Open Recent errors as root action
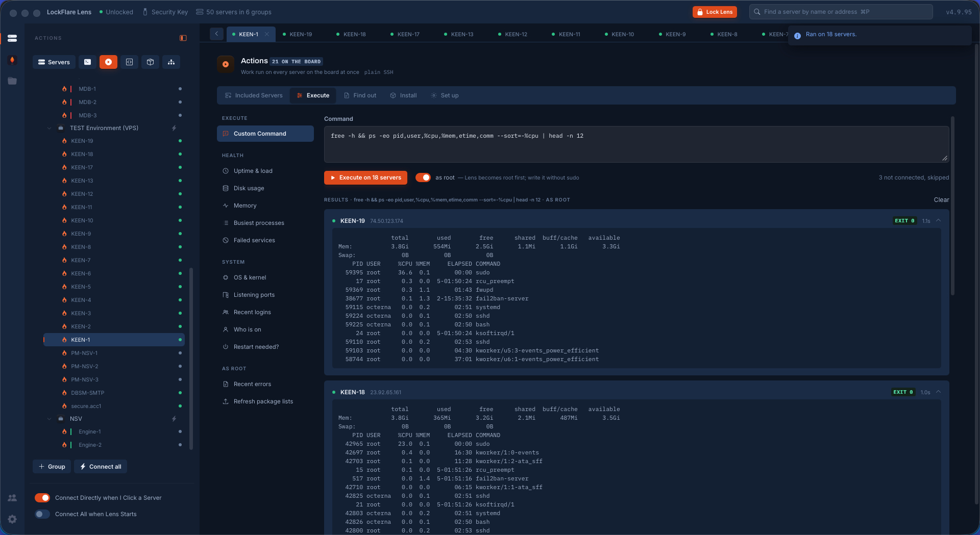 (265, 384)
